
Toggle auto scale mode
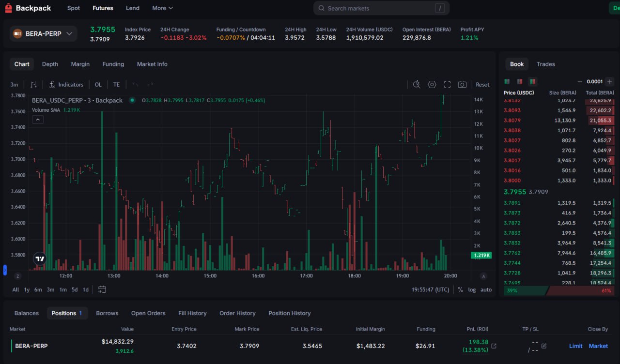486,289
